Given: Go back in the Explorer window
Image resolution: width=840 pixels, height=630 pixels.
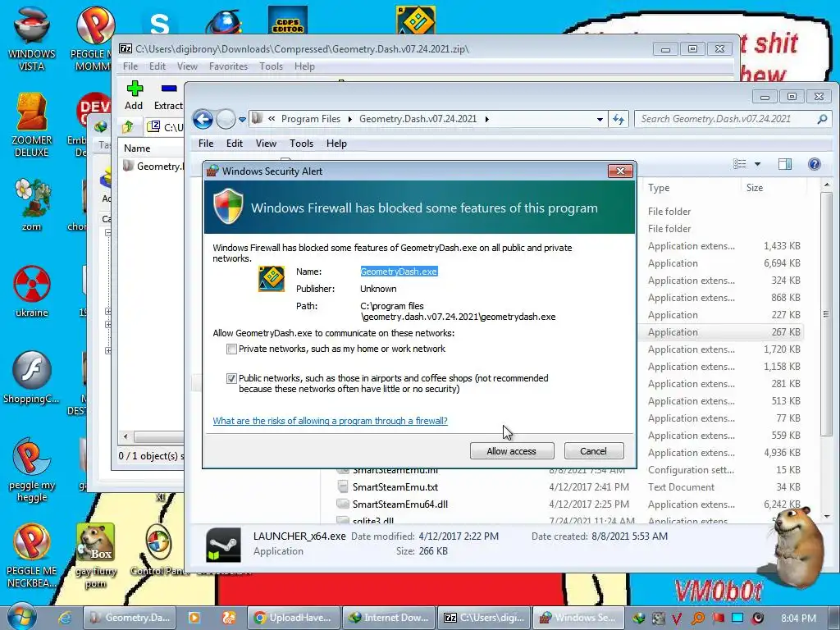Looking at the screenshot, I should point(203,119).
